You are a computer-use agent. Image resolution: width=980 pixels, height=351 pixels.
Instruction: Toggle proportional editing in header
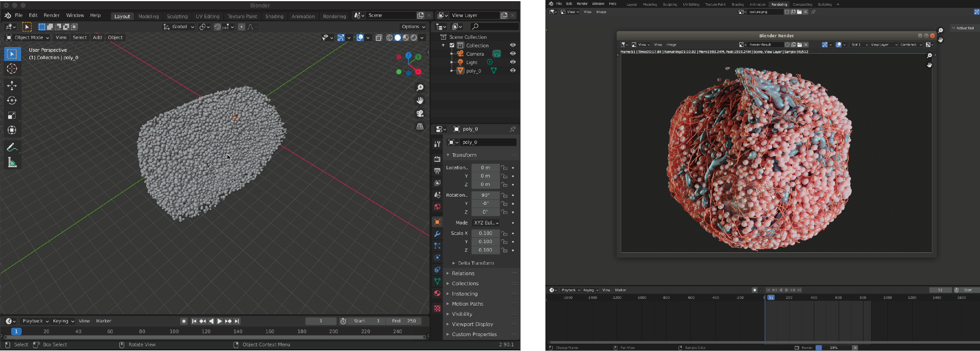242,27
